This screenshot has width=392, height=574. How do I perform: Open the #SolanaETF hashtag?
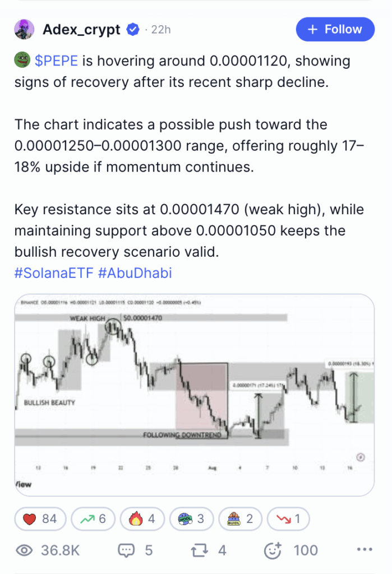(54, 273)
